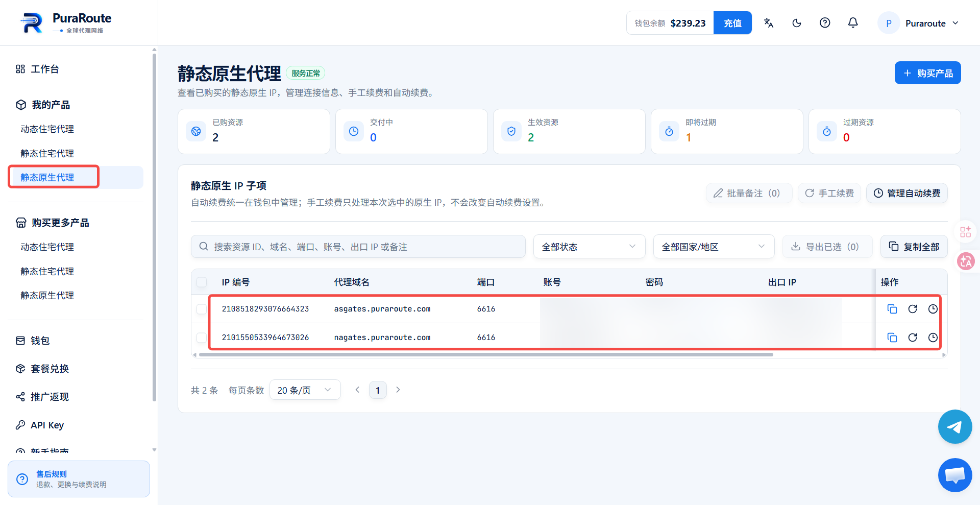Click the floating translate widget icon
This screenshot has width=980, height=505.
[x=966, y=261]
